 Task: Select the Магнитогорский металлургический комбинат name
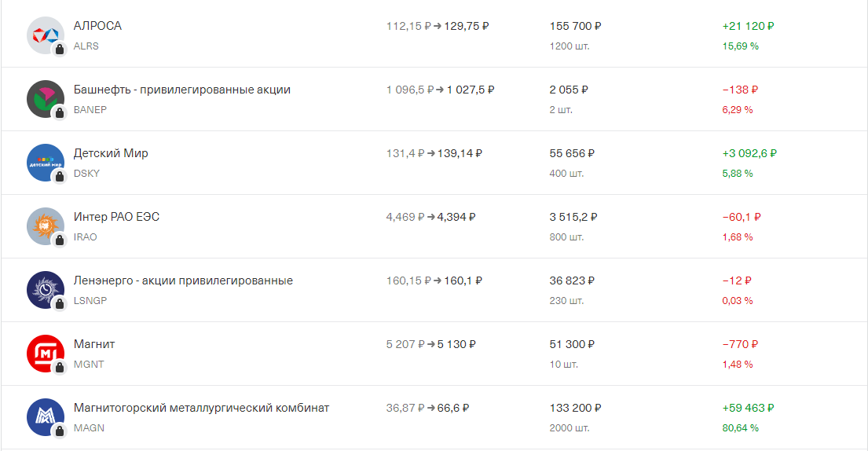tap(202, 408)
